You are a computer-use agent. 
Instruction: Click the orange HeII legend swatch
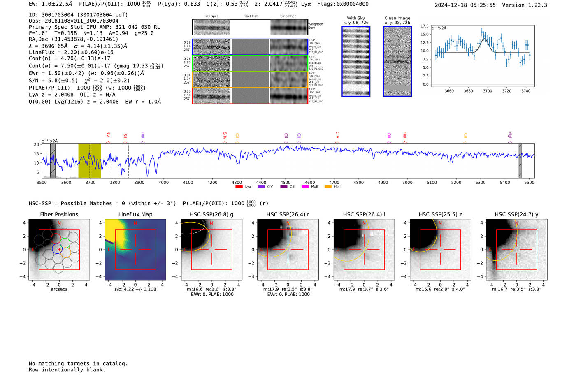pos(328,187)
